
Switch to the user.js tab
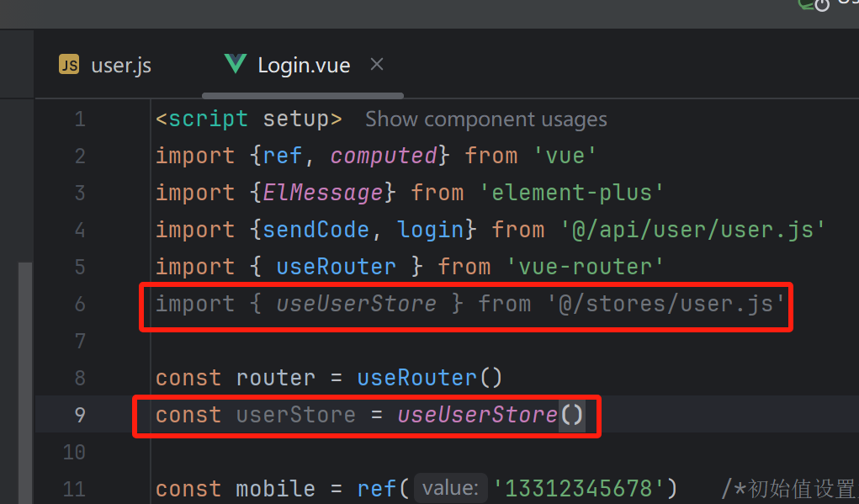(104, 65)
